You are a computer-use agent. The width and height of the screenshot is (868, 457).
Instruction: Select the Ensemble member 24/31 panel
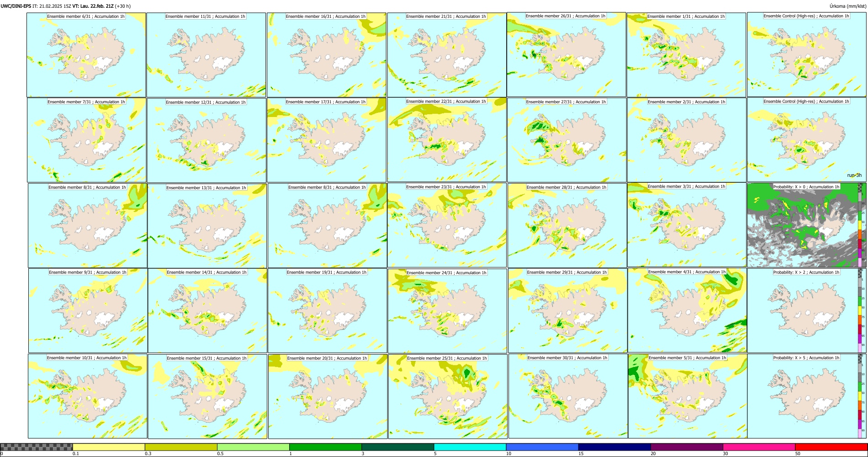tap(447, 311)
